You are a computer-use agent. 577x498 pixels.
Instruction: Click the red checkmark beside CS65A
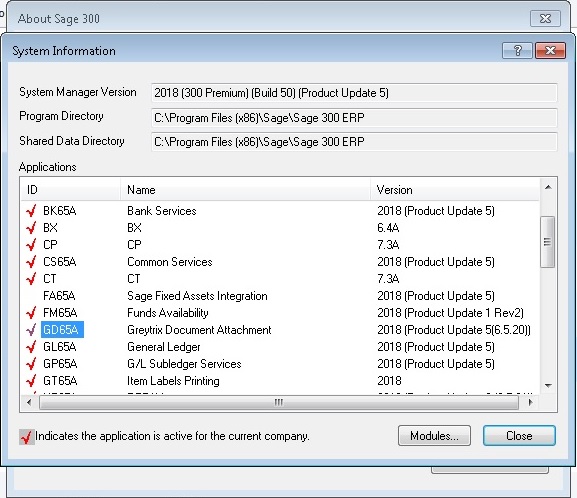(x=31, y=262)
